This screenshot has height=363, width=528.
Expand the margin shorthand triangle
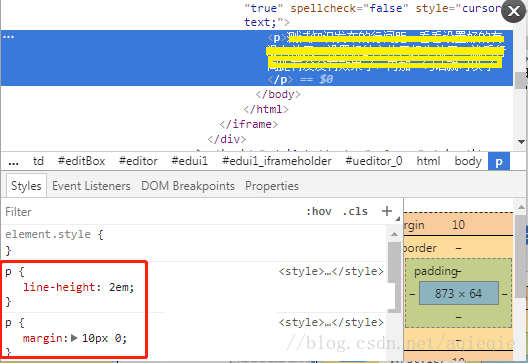click(75, 338)
